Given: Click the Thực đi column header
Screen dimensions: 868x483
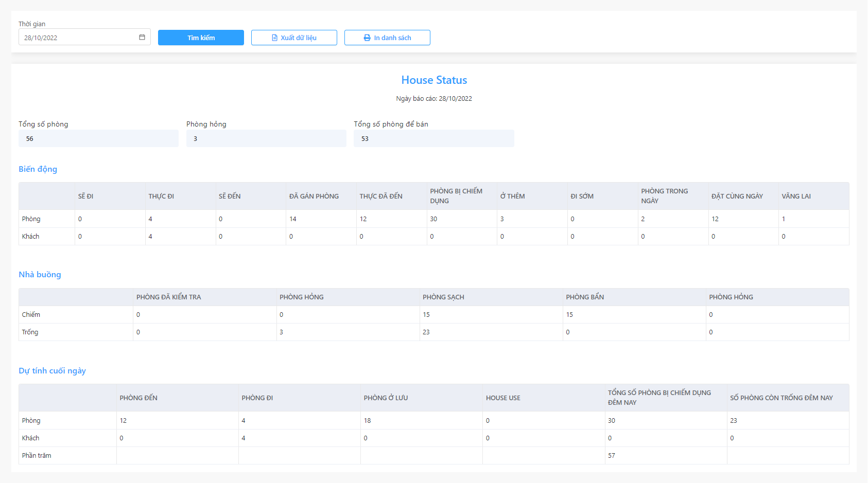Looking at the screenshot, I should [161, 196].
